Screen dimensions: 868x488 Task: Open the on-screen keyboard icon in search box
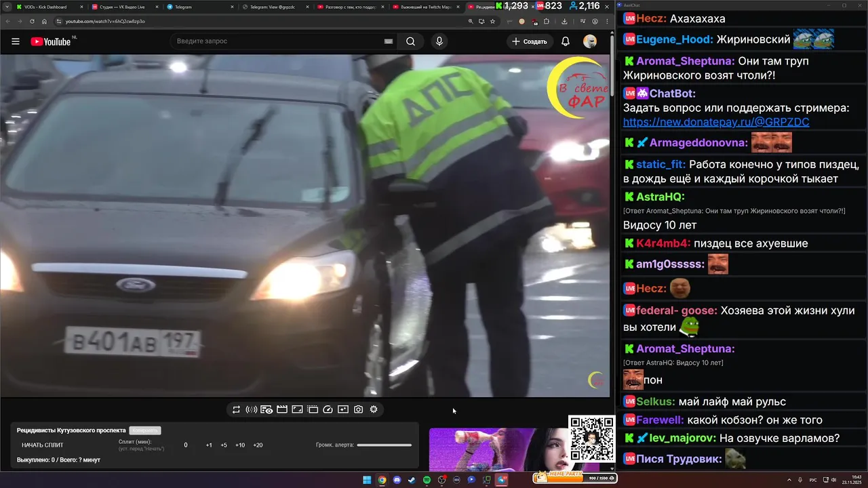(x=389, y=41)
